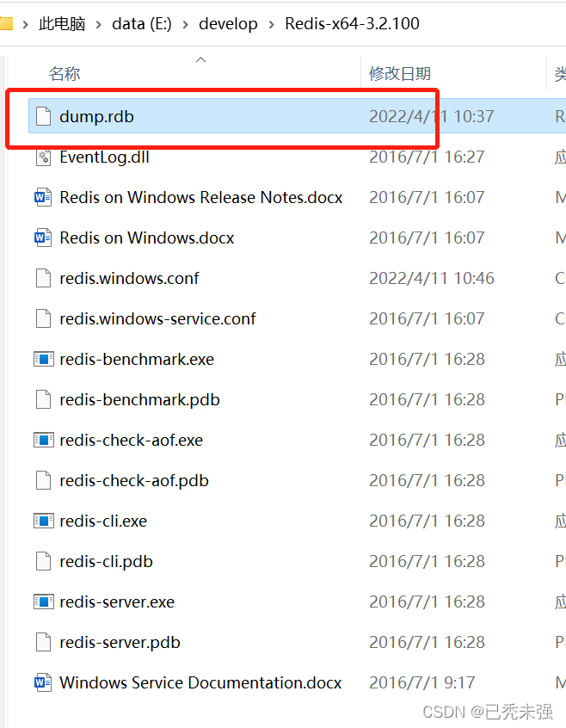Click the redis-check-aof.pdb file icon
The image size is (566, 728).
pyautogui.click(x=44, y=480)
